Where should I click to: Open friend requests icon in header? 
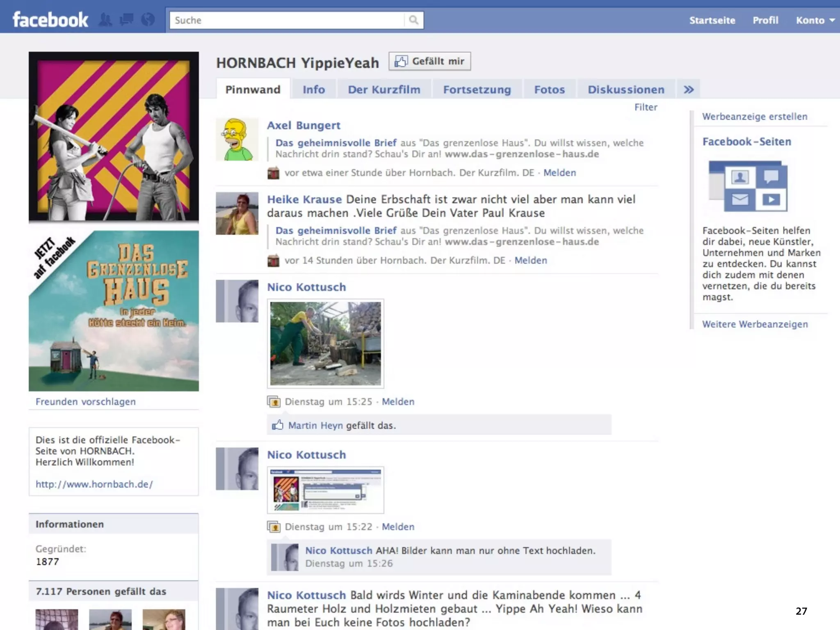tap(105, 20)
